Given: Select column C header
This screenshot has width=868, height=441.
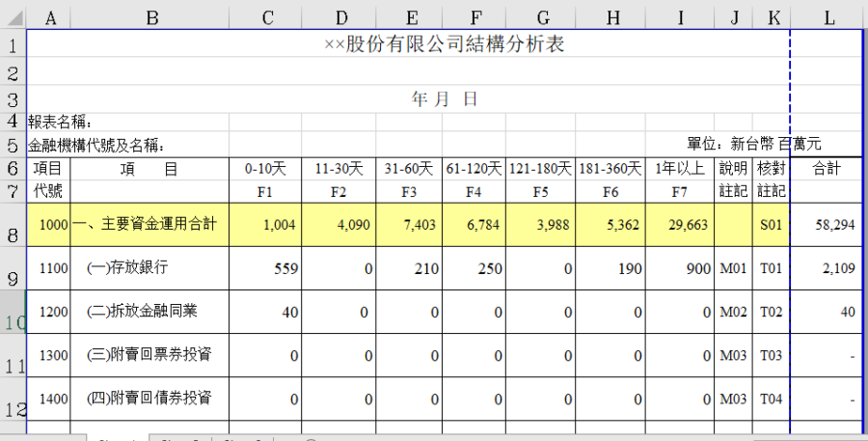Looking at the screenshot, I should click(266, 17).
